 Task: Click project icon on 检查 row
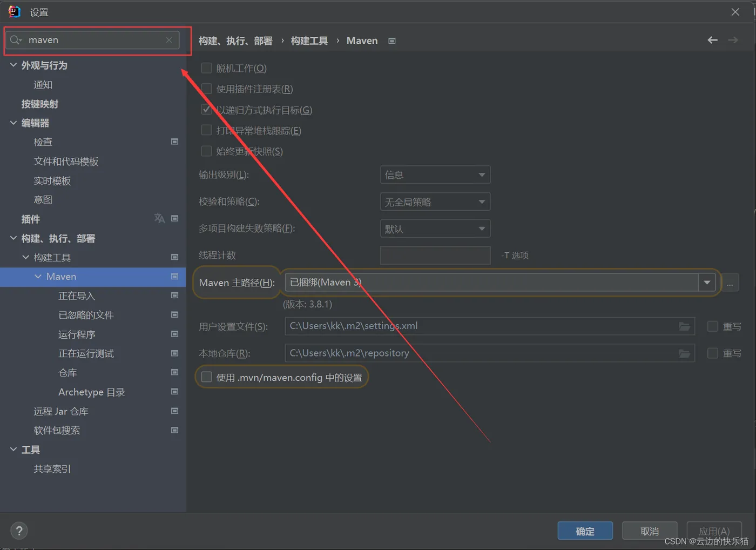coord(174,142)
